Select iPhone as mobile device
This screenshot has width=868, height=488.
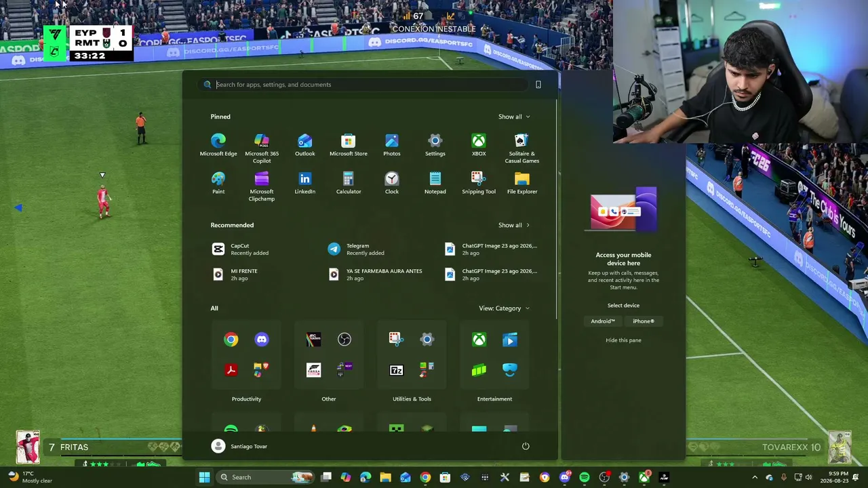pos(644,321)
